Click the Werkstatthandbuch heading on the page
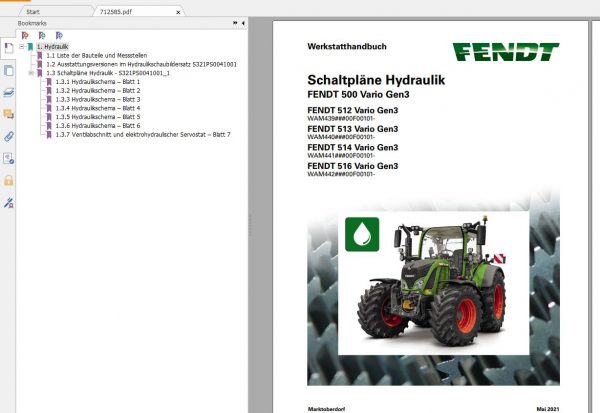 347,47
